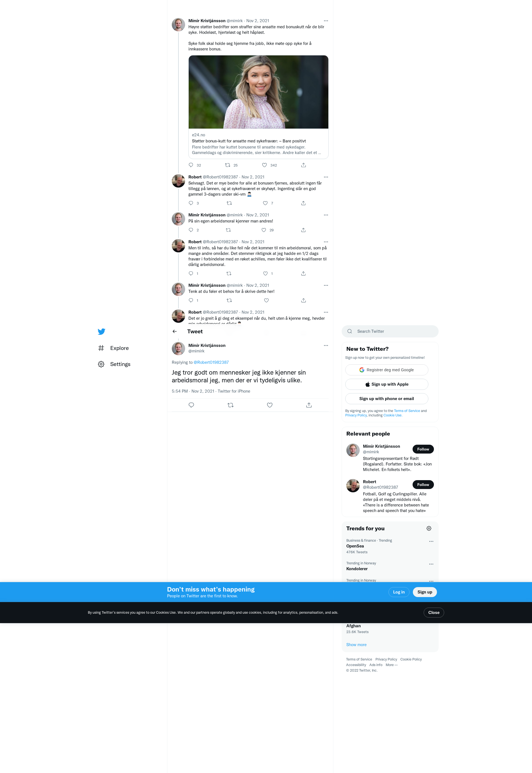Open the @Robert01982387 reply link
Viewport: 532px width, 773px height.
(x=211, y=362)
